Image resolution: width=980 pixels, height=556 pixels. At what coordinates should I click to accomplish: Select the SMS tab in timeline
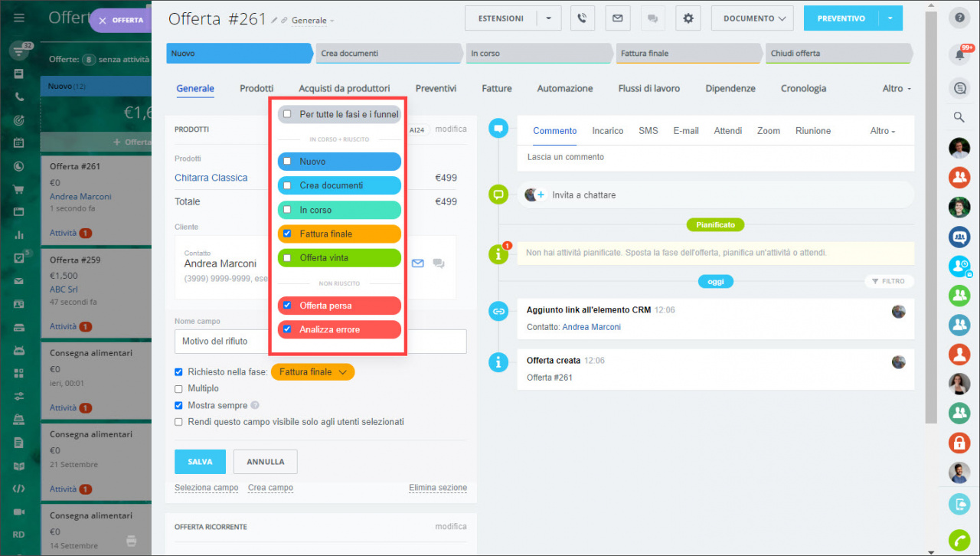(648, 131)
